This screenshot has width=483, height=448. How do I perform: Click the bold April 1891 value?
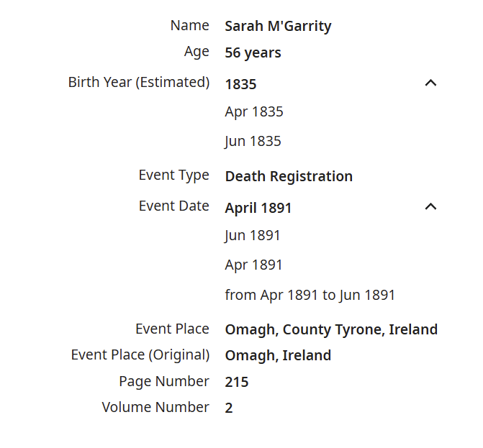tap(258, 208)
